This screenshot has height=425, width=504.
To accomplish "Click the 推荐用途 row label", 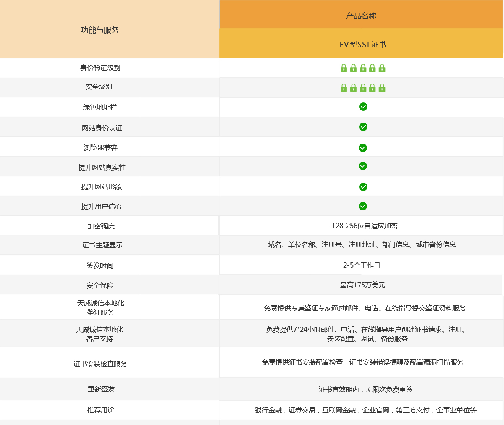I will [101, 410].
